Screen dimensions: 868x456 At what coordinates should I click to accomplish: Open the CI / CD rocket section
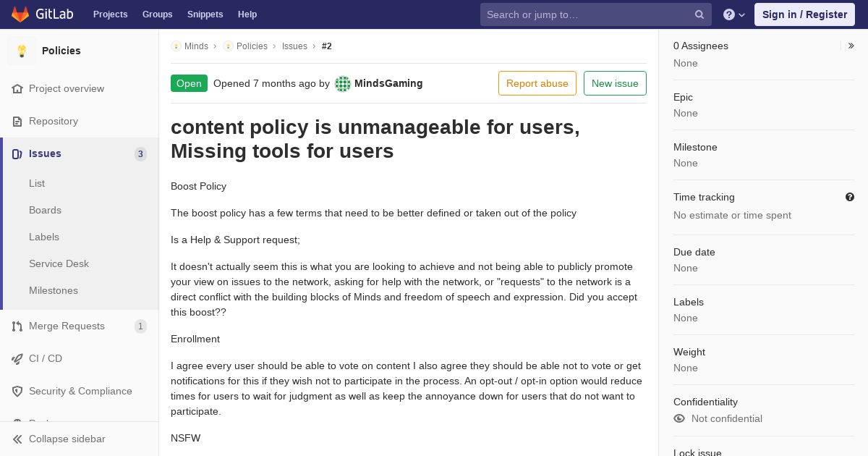point(46,358)
